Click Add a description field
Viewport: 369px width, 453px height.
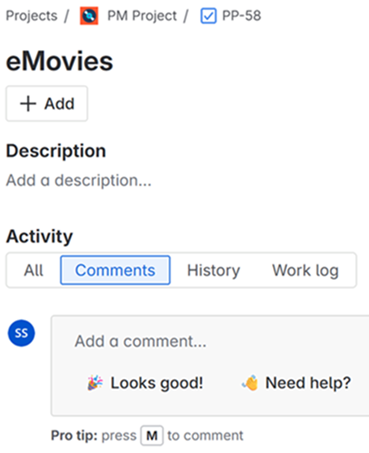pos(79,180)
